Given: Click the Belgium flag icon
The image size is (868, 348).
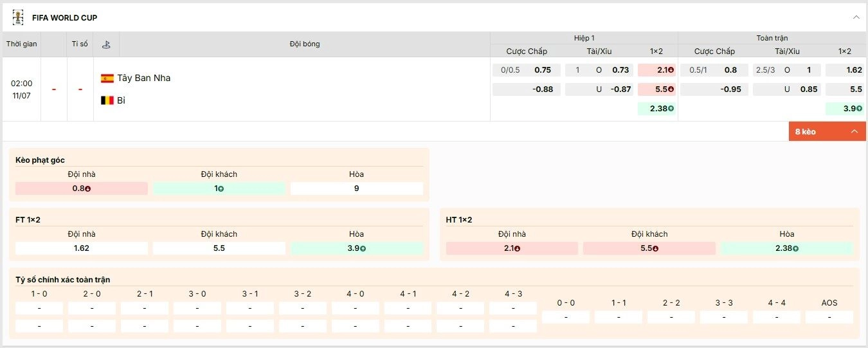Looking at the screenshot, I should [107, 100].
